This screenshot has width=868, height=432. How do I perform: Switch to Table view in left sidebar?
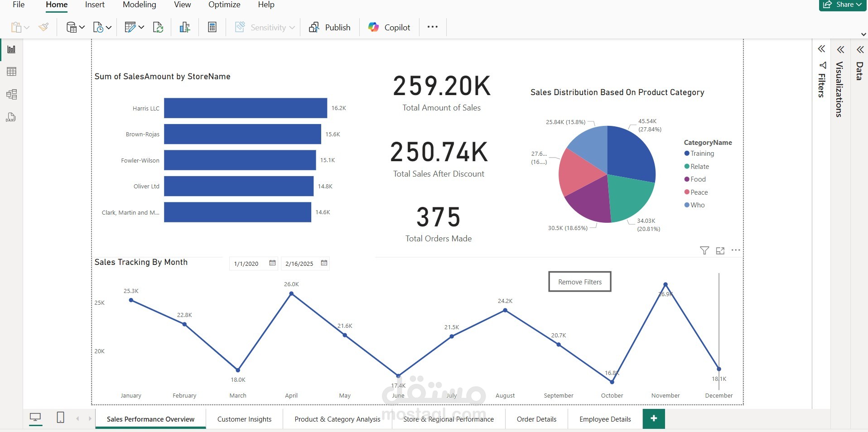[11, 72]
